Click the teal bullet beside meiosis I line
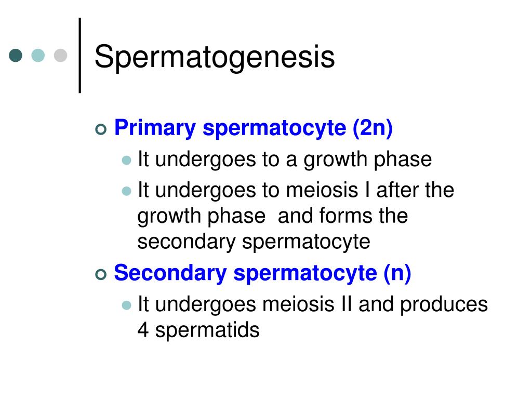532x399 pixels. tap(127, 191)
